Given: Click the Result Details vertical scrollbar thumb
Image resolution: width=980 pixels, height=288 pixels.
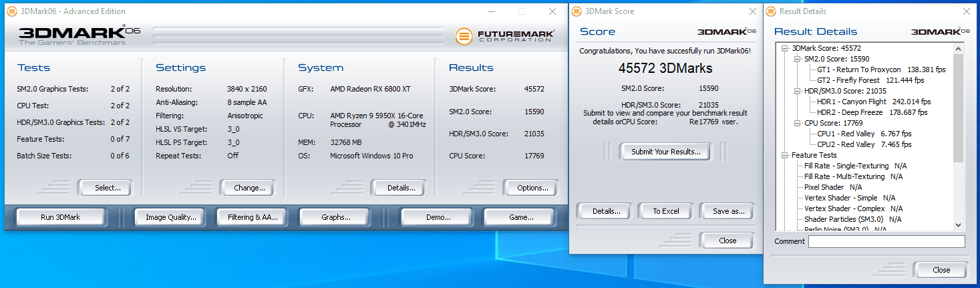Looking at the screenshot, I should (958, 108).
